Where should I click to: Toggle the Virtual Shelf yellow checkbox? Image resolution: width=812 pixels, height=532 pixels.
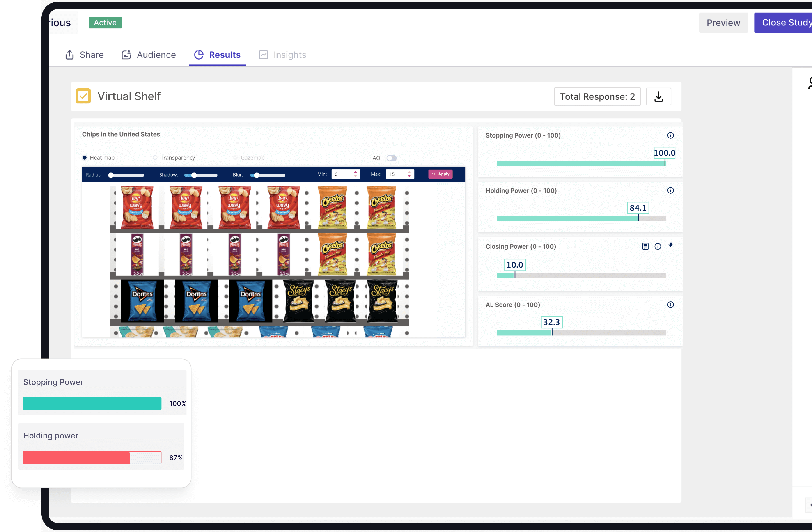click(x=83, y=96)
